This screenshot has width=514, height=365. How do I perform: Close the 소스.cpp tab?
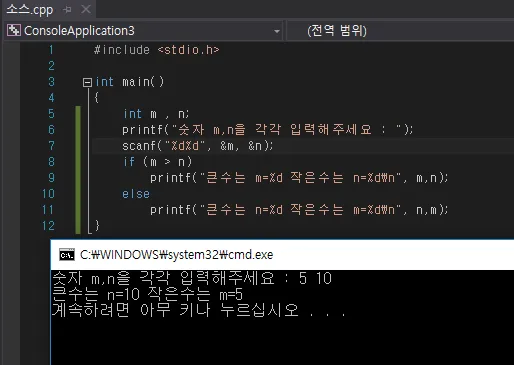click(x=86, y=9)
